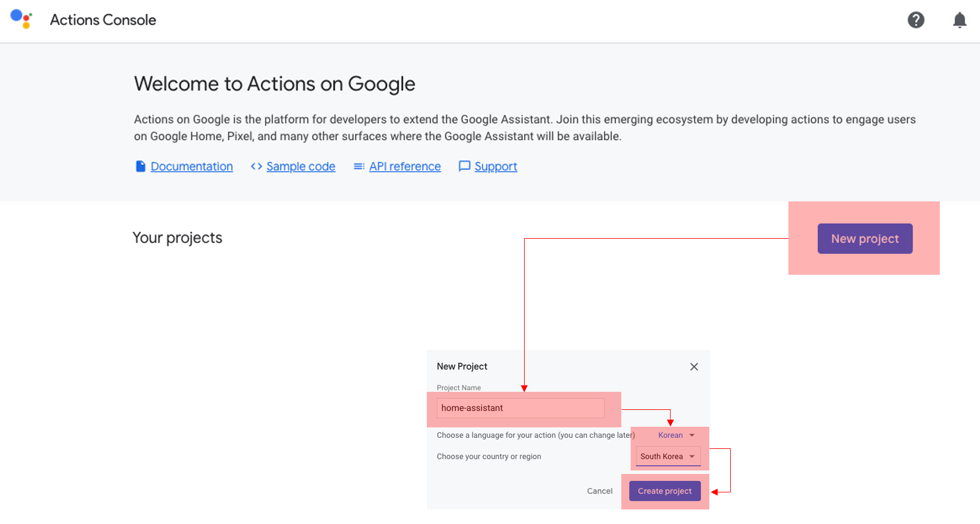Open the API reference link
Screen dimensions: 980x524
point(405,167)
